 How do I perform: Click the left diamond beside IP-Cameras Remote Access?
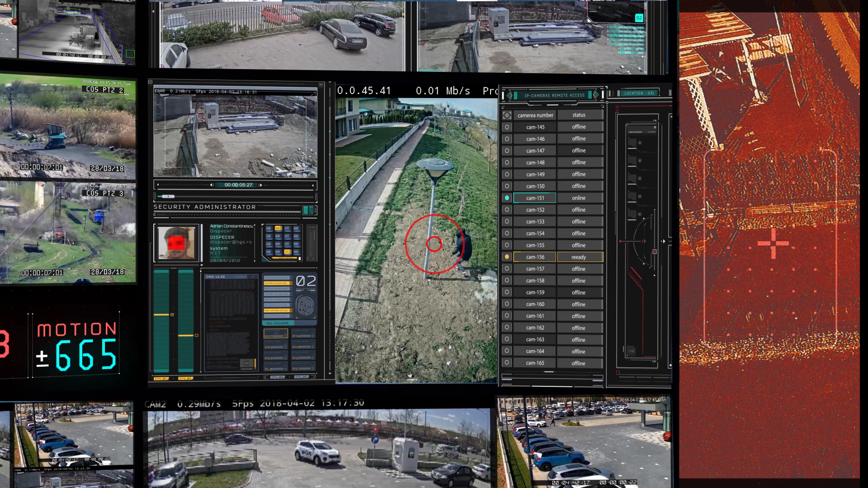click(x=509, y=95)
